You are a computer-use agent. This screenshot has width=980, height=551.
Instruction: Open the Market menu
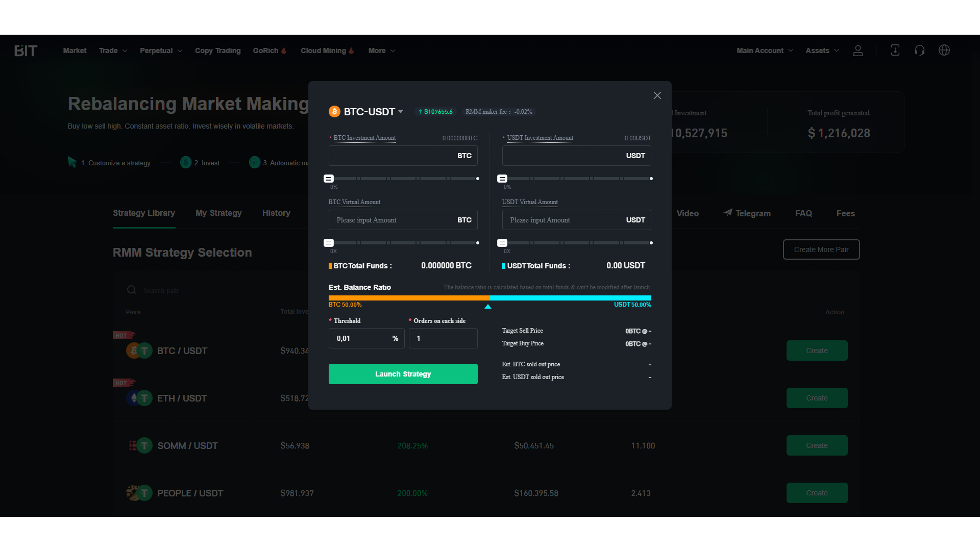click(x=75, y=51)
